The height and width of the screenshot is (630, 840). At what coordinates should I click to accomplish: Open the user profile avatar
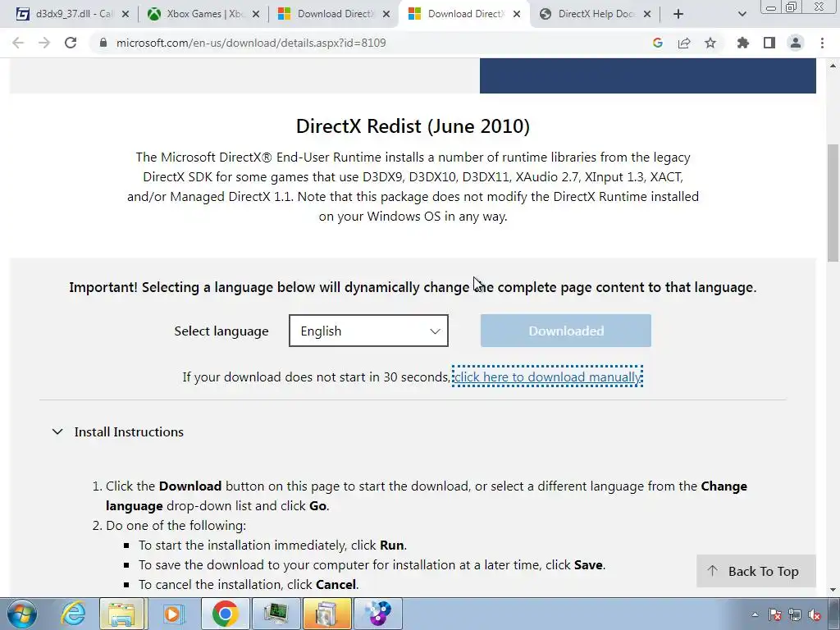pyautogui.click(x=796, y=43)
